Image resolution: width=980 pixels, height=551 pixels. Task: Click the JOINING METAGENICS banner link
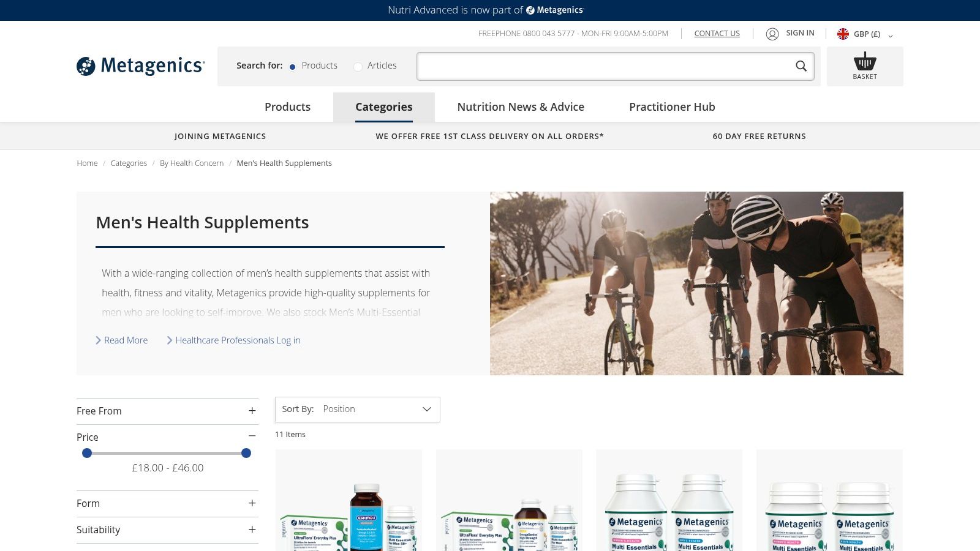(220, 137)
